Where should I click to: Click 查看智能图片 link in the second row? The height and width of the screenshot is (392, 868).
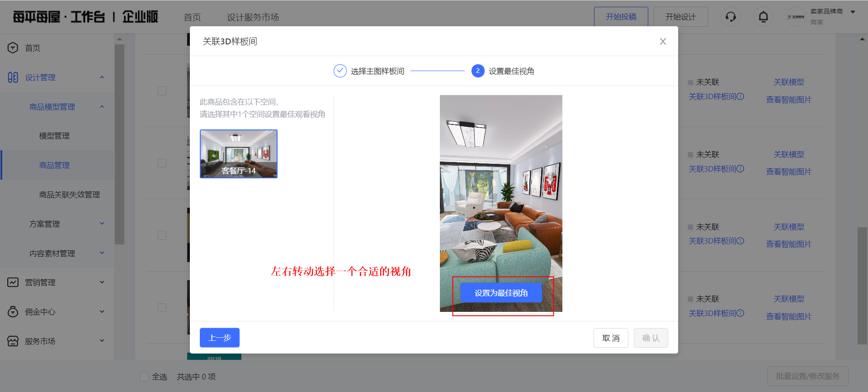(788, 172)
